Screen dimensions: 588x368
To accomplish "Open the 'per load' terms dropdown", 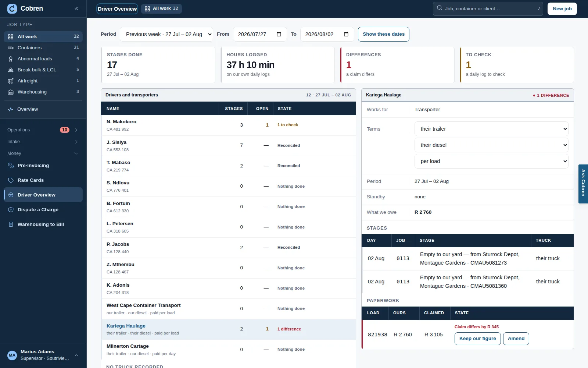I will 491,161.
